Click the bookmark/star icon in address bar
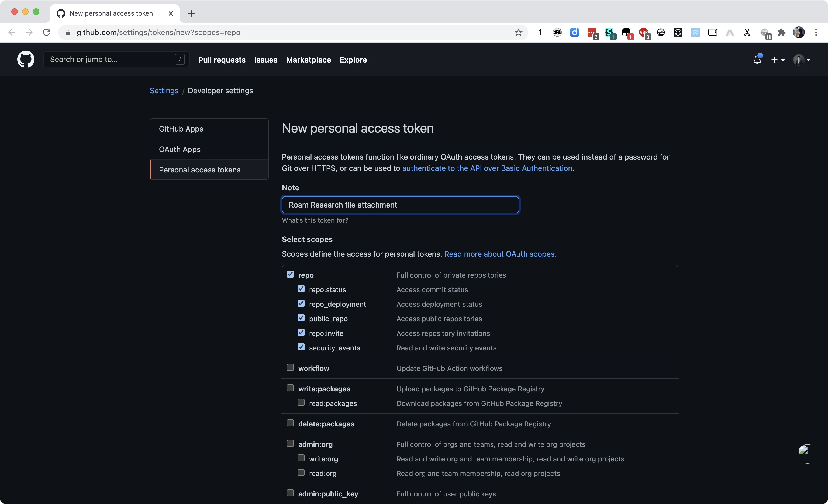 click(518, 33)
